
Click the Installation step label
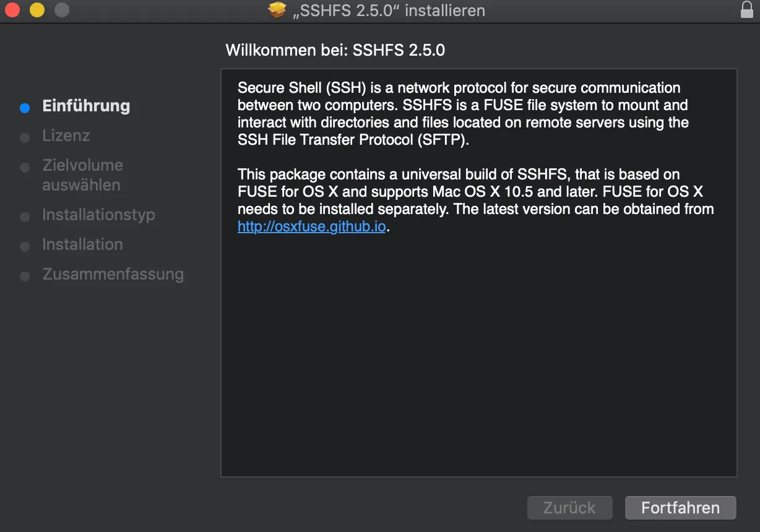coord(82,244)
